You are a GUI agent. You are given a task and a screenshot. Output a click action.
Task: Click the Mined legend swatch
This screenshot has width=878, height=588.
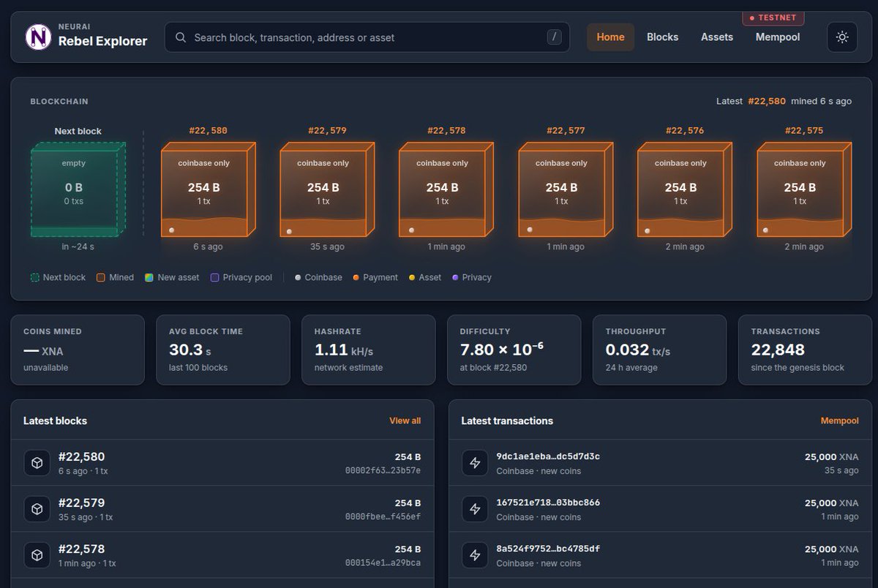(101, 278)
